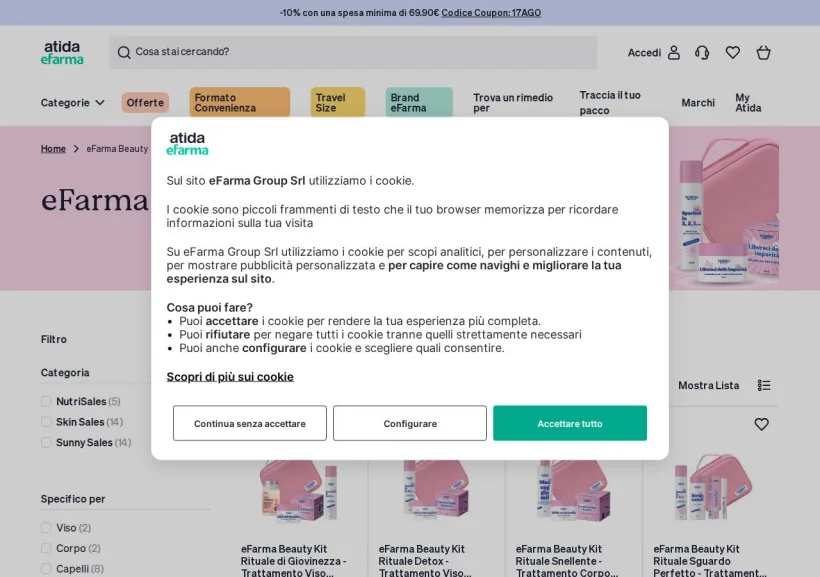Tick the NutriSales checkbox
Screen dimensions: 820x577
pyautogui.click(x=46, y=401)
